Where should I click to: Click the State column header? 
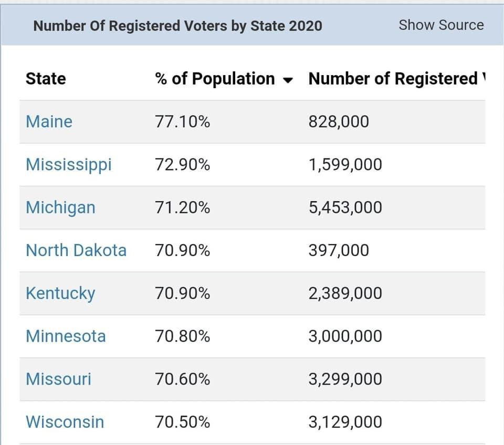[x=46, y=79]
